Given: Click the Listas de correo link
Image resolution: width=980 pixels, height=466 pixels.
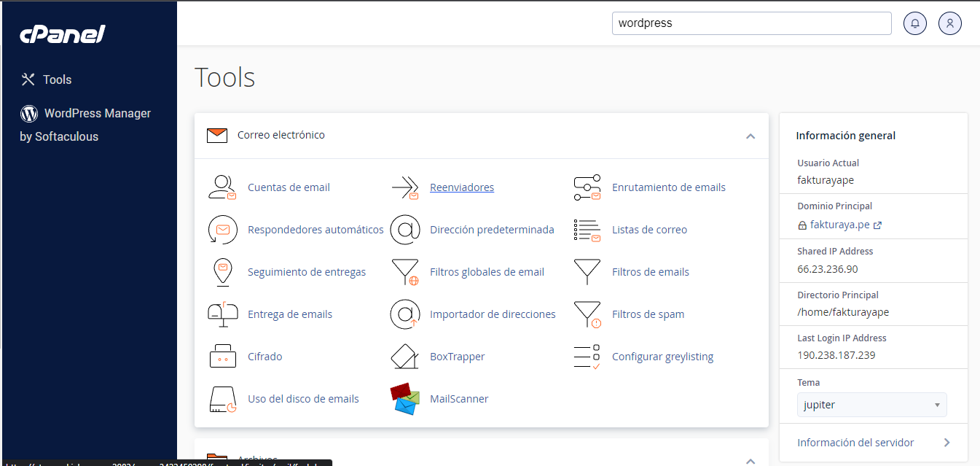Looking at the screenshot, I should point(649,230).
